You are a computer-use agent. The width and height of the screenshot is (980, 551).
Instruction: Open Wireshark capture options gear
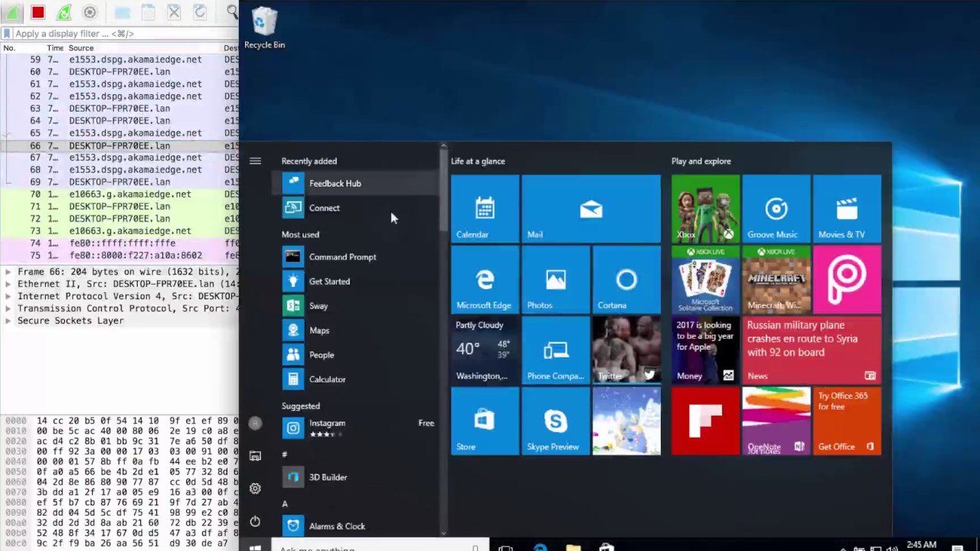[x=90, y=12]
